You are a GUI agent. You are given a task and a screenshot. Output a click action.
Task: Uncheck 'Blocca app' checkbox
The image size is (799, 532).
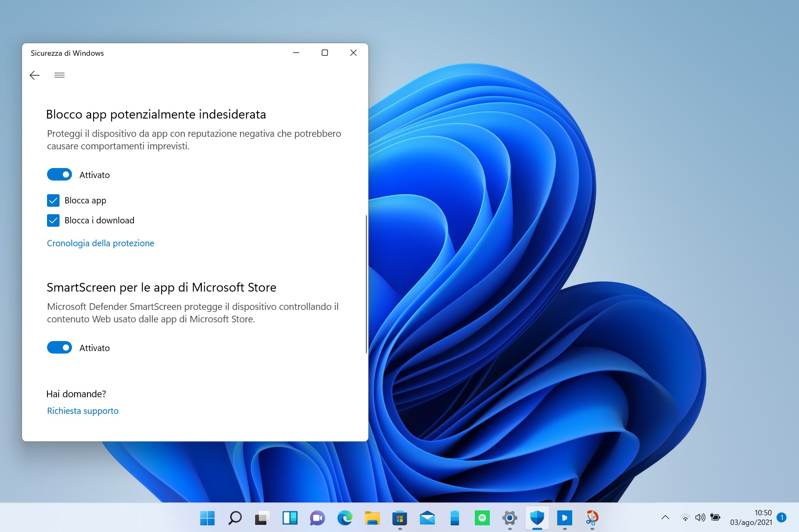pos(53,200)
